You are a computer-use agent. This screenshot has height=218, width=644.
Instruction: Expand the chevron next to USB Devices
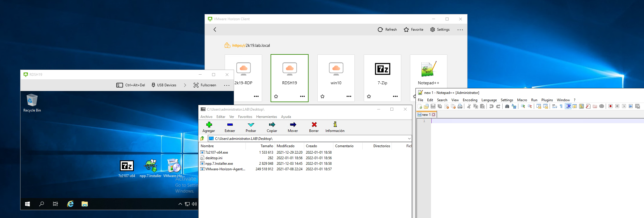tap(185, 85)
